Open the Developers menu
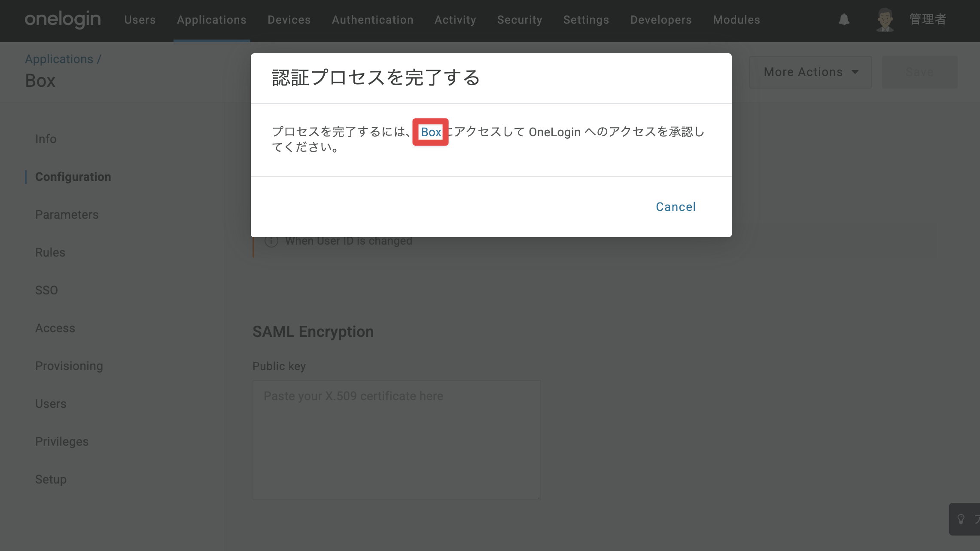The height and width of the screenshot is (551, 980). (661, 20)
